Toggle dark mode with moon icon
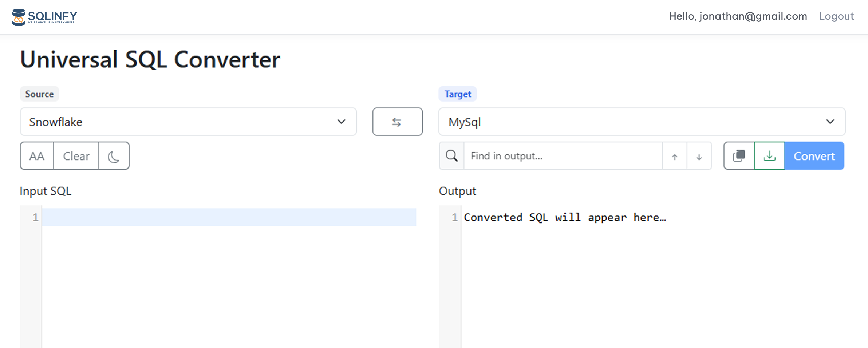Image resolution: width=868 pixels, height=348 pixels. pyautogui.click(x=114, y=156)
